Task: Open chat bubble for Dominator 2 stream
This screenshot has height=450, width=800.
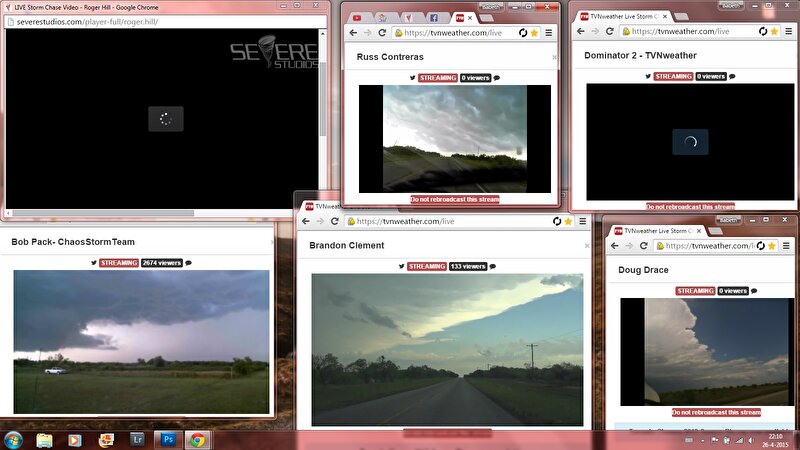Action: (732, 77)
